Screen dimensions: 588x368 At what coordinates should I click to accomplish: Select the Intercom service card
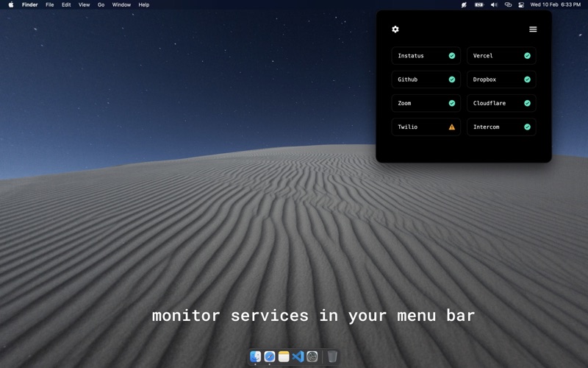501,127
